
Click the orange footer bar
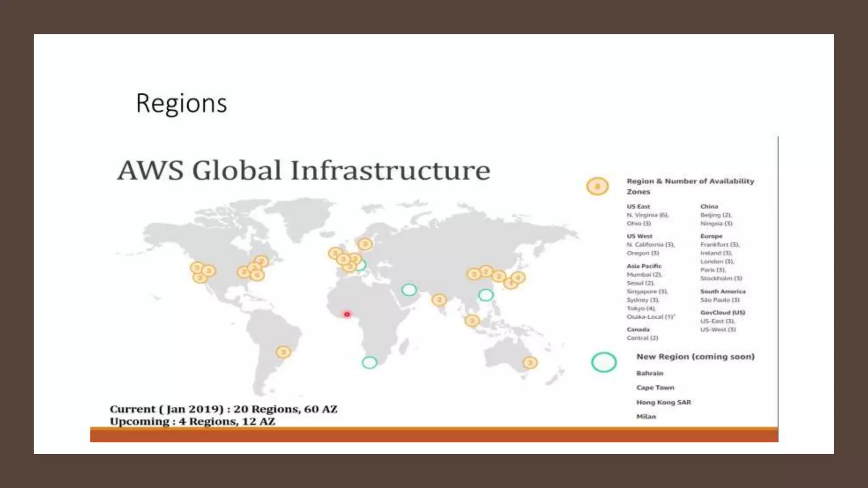(434, 435)
